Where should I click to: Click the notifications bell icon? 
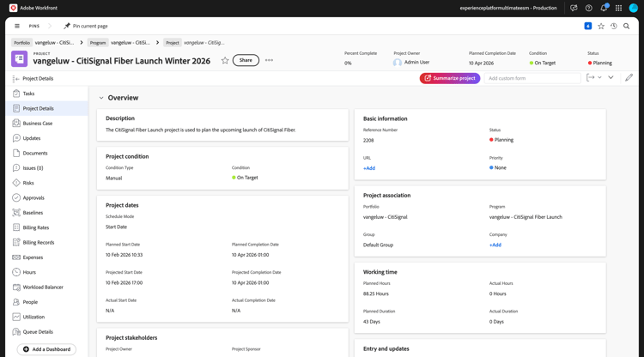[604, 8]
